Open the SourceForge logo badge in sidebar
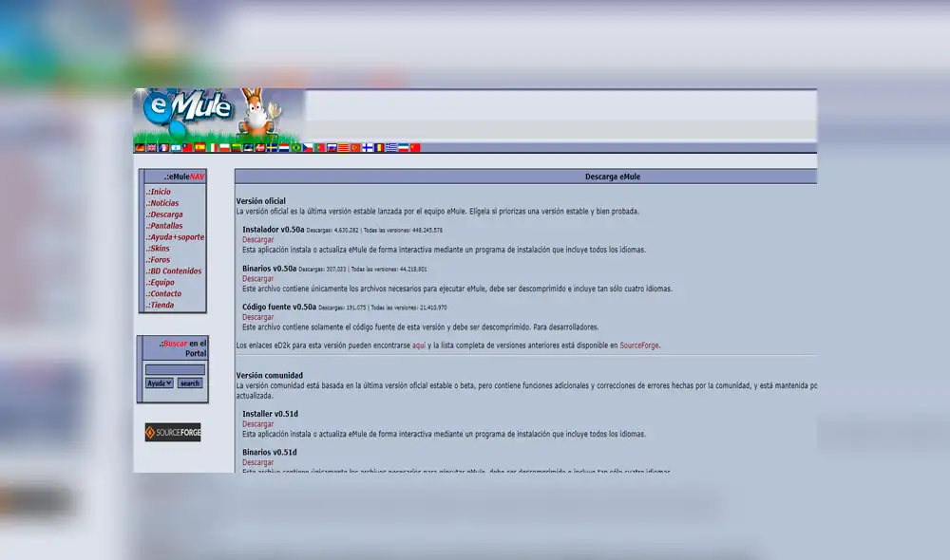 click(172, 433)
